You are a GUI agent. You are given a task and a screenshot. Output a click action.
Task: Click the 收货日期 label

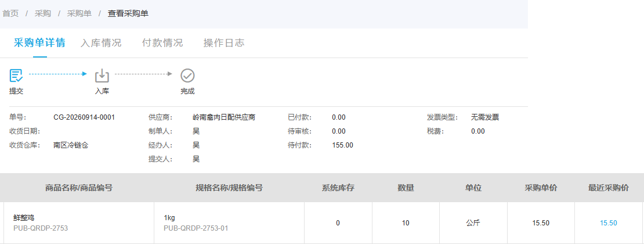[24, 131]
